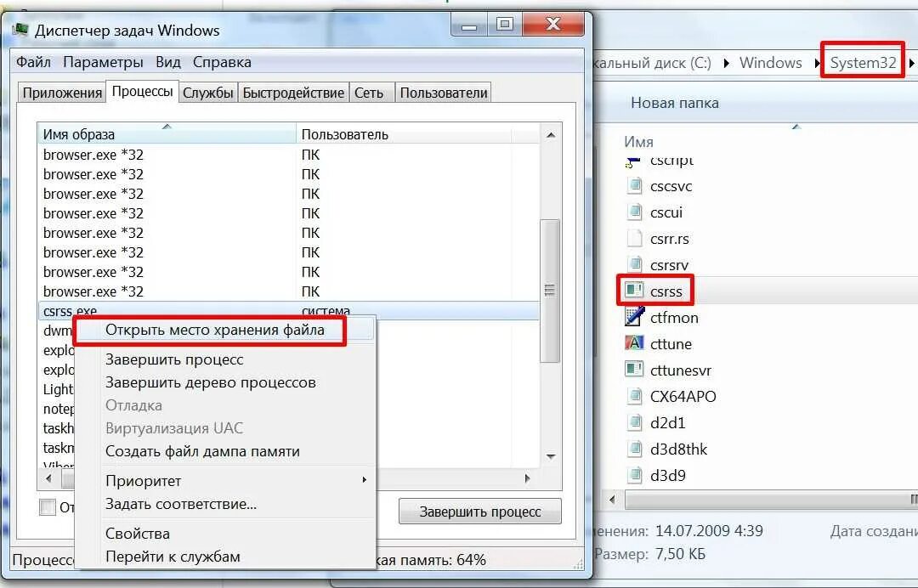Click the Завершить процесс button
918x588 pixels.
tap(480, 512)
